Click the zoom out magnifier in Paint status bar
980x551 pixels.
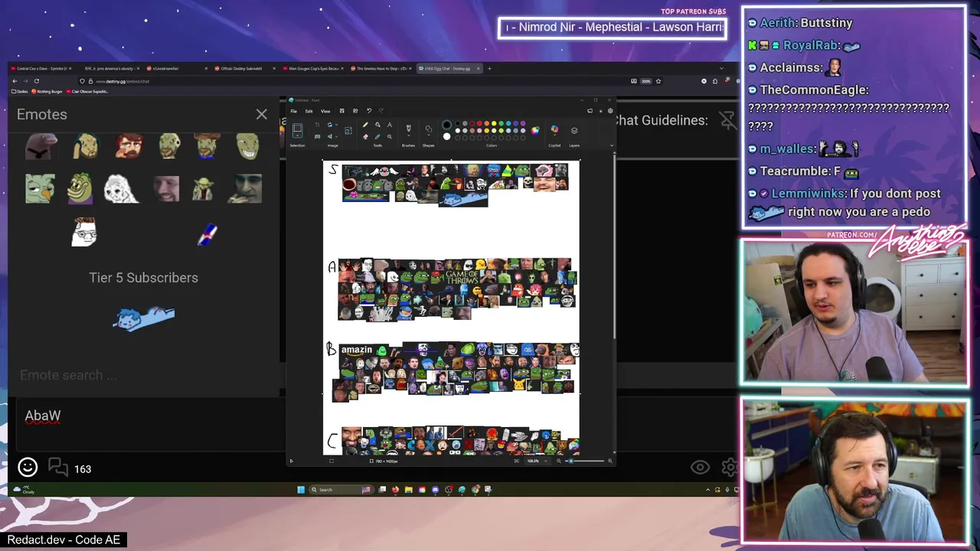[559, 461]
